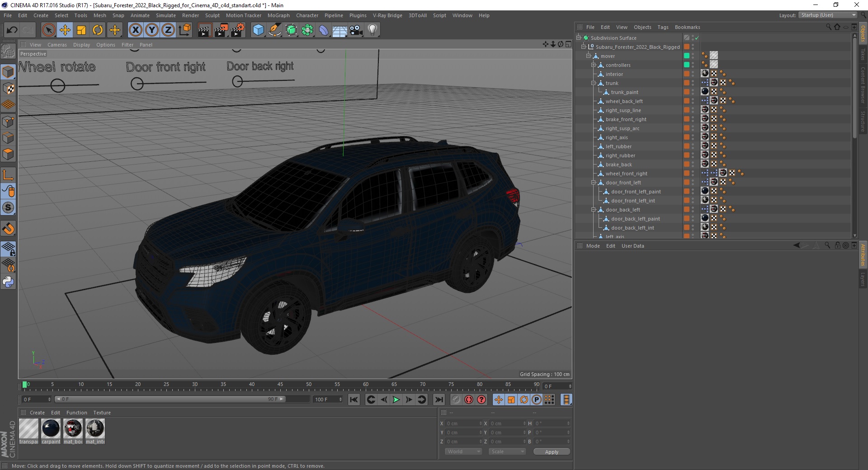Open the Floor environment objects
Screen dimensions: 868x470
click(340, 30)
